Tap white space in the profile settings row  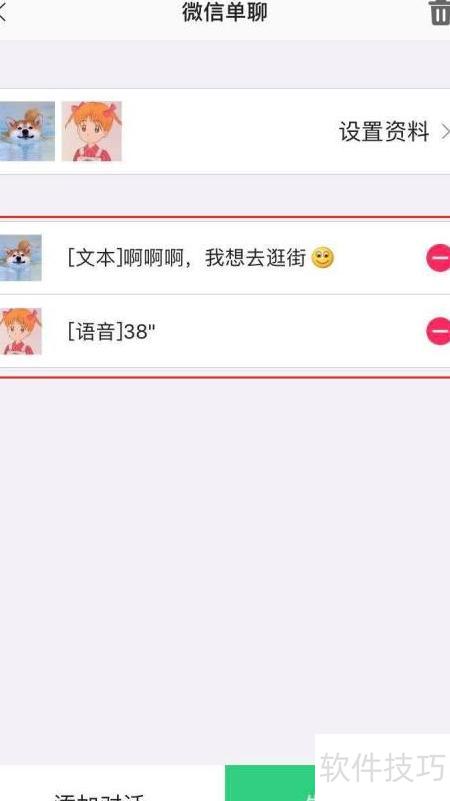click(230, 131)
